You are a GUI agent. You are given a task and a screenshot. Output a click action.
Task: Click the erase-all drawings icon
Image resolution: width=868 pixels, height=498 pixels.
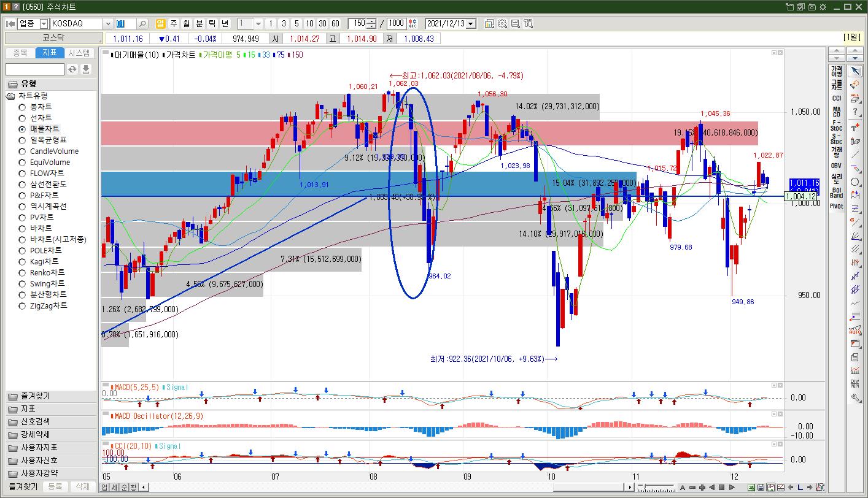pyautogui.click(x=854, y=98)
